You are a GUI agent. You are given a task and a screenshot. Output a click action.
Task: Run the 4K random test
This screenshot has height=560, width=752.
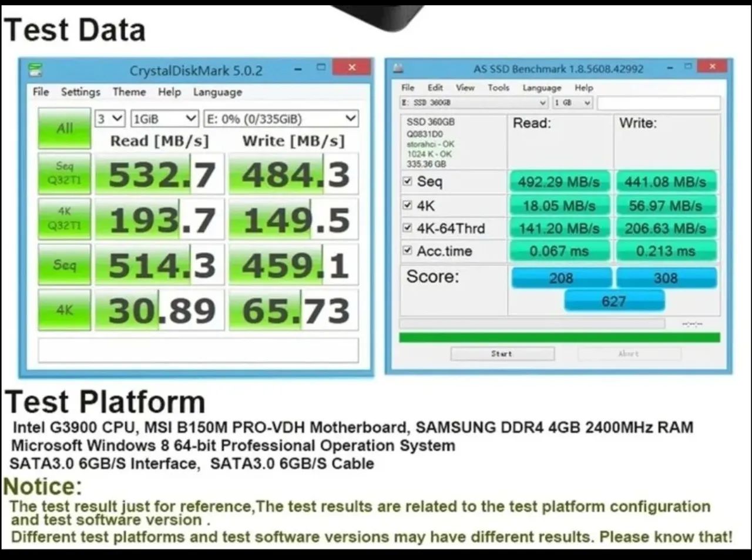(x=63, y=310)
